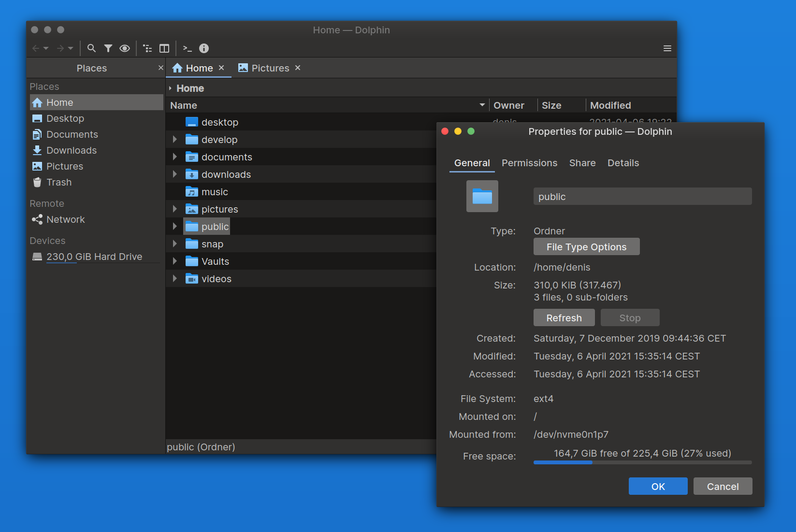Close the Pictures tab
This screenshot has width=796, height=532.
pos(298,68)
